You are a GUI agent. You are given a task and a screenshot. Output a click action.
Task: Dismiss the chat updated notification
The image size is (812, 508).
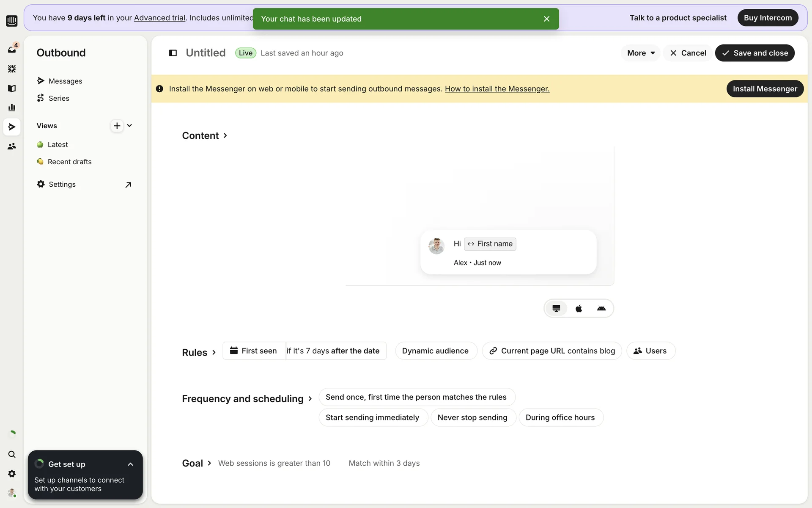546,19
